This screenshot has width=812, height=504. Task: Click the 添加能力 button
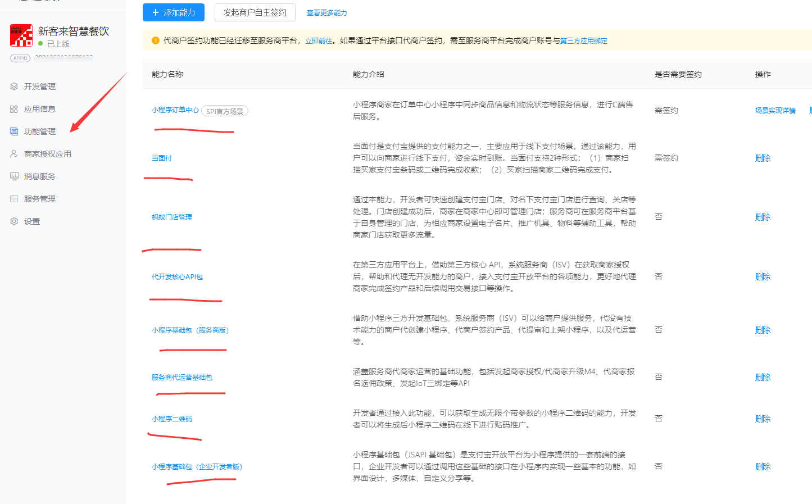coord(174,12)
